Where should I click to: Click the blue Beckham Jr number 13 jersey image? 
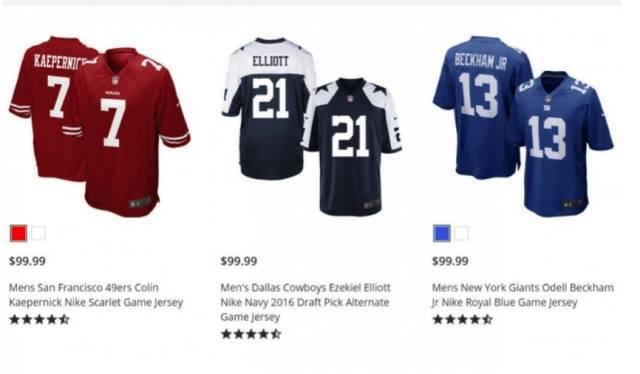coord(523,126)
